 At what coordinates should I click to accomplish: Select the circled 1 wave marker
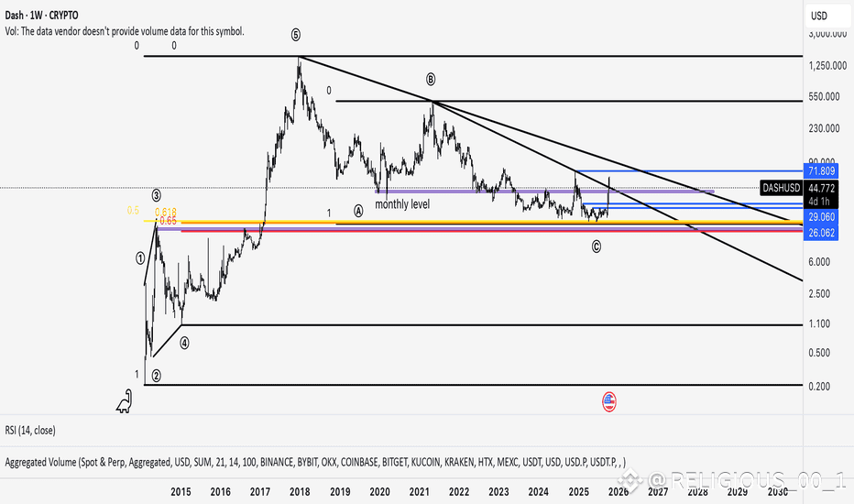click(140, 258)
